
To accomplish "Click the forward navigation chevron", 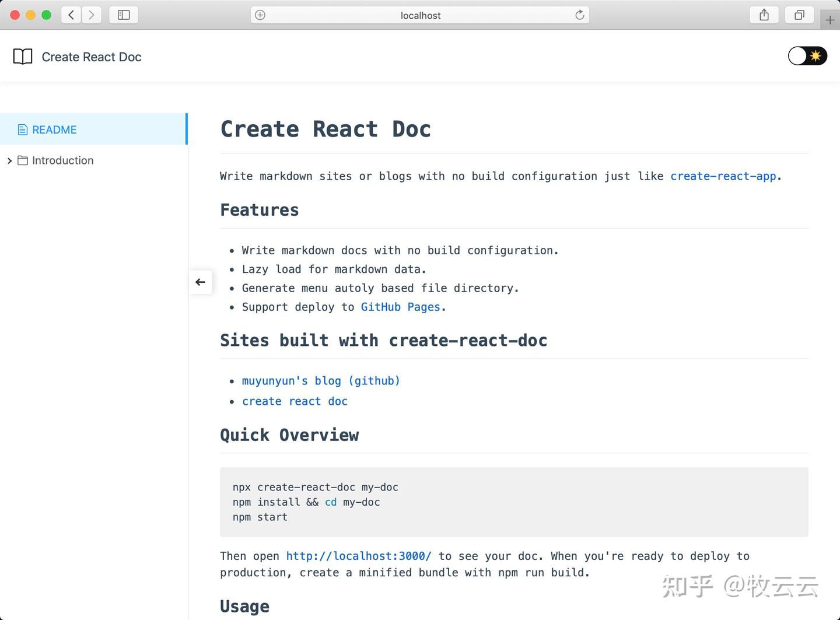I will [91, 15].
